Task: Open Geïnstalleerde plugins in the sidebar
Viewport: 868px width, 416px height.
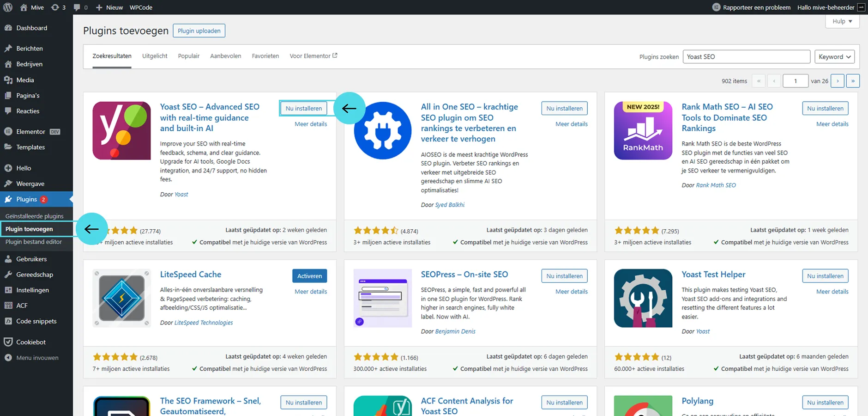Action: [35, 216]
